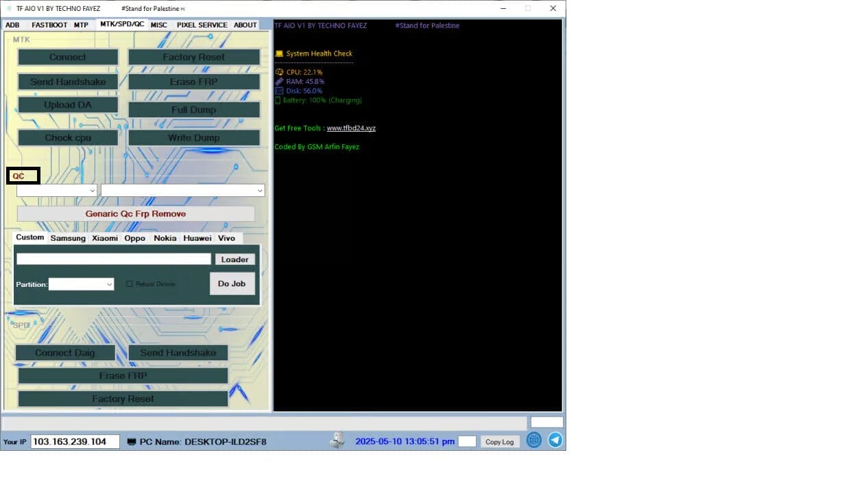Click Erase FRP in SPD section
The image size is (868, 479).
point(123,375)
